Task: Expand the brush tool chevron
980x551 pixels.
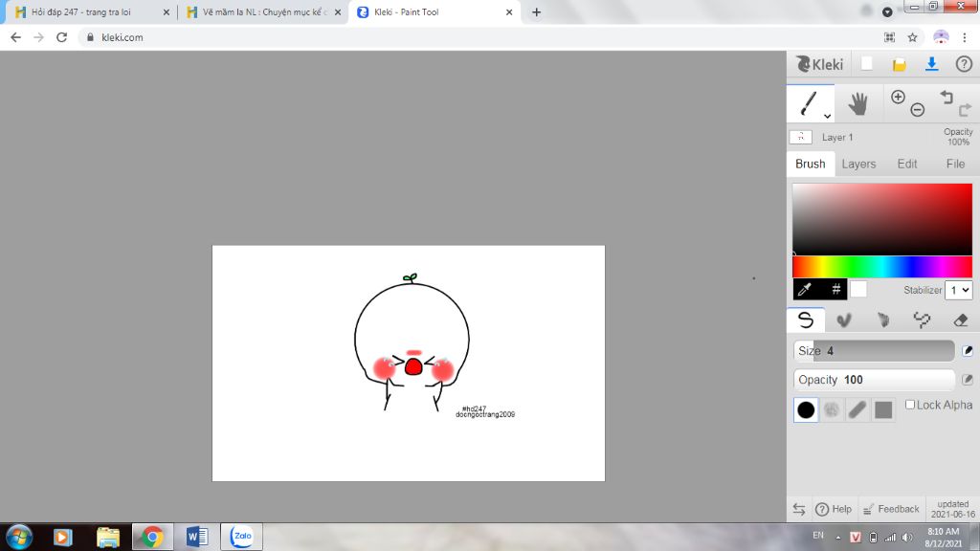Action: (827, 116)
